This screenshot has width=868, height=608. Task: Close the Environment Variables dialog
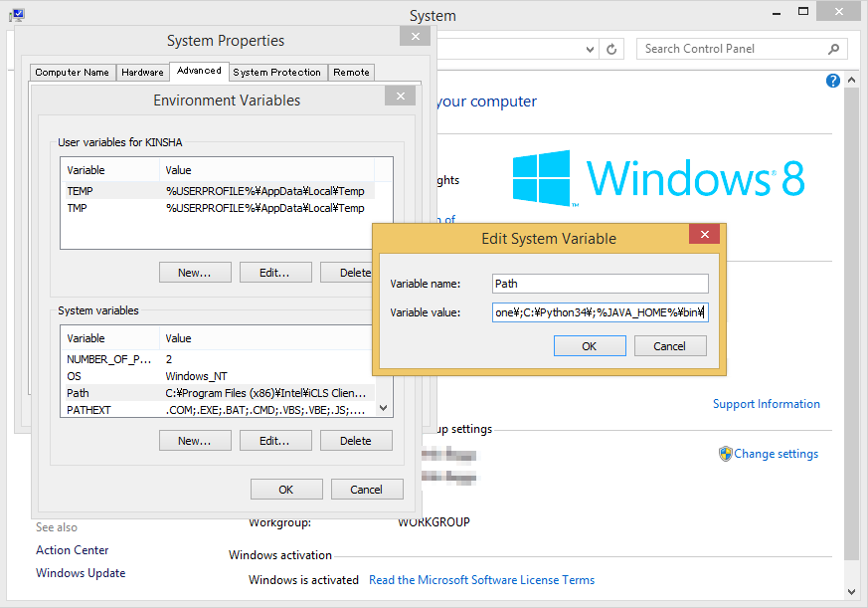tap(400, 97)
